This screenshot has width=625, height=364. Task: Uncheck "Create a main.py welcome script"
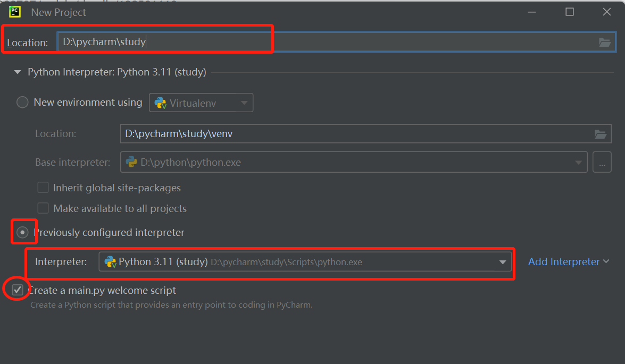coord(18,289)
